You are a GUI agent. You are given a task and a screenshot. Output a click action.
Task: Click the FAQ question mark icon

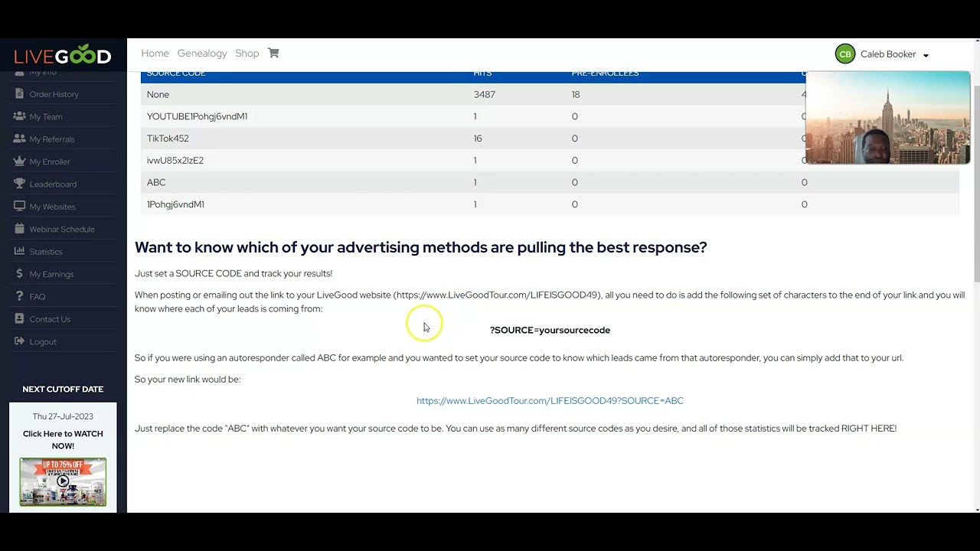click(x=19, y=296)
